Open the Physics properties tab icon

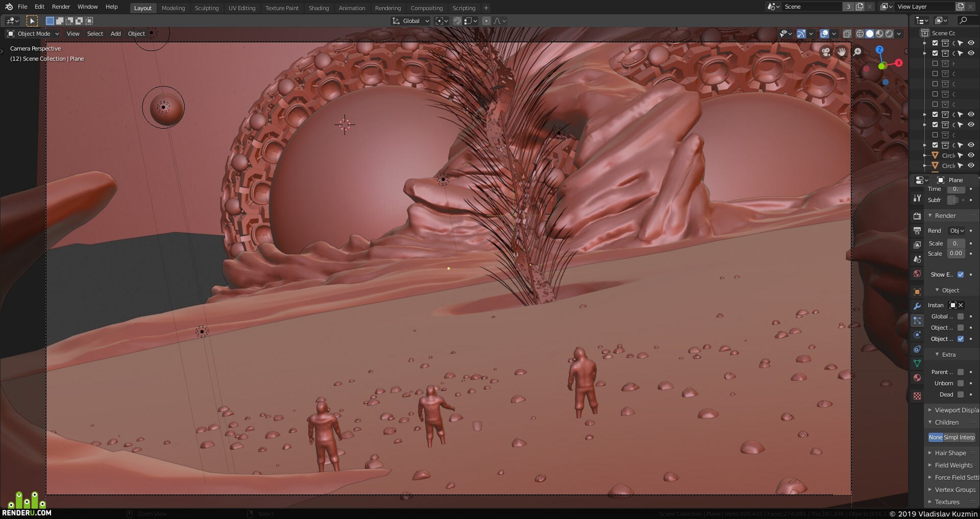(x=917, y=335)
